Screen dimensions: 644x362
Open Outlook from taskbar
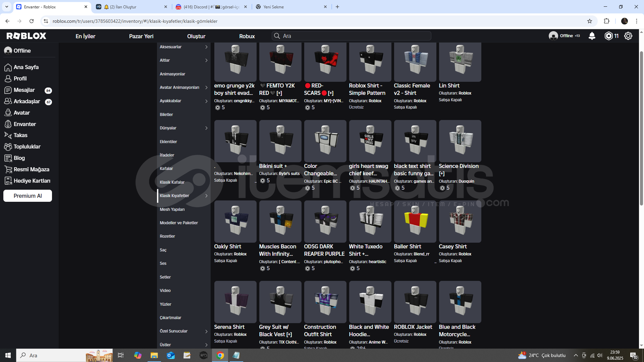pos(171,355)
